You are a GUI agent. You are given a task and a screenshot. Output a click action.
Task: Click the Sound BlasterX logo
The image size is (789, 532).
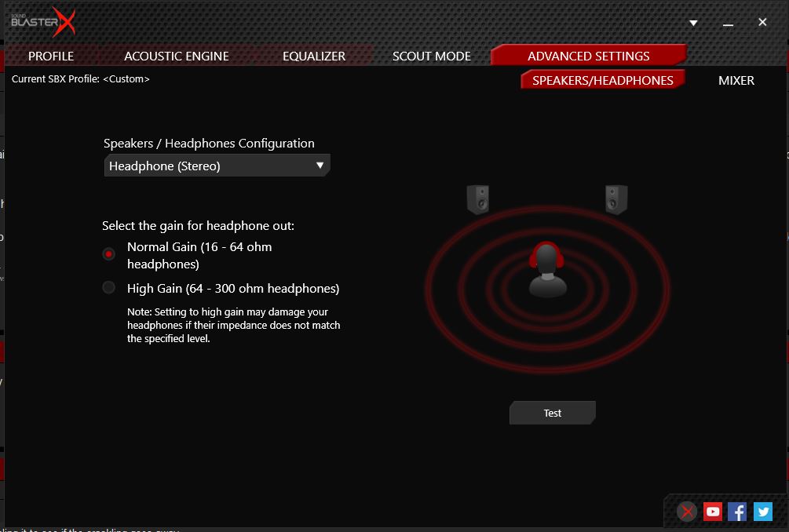click(x=42, y=23)
